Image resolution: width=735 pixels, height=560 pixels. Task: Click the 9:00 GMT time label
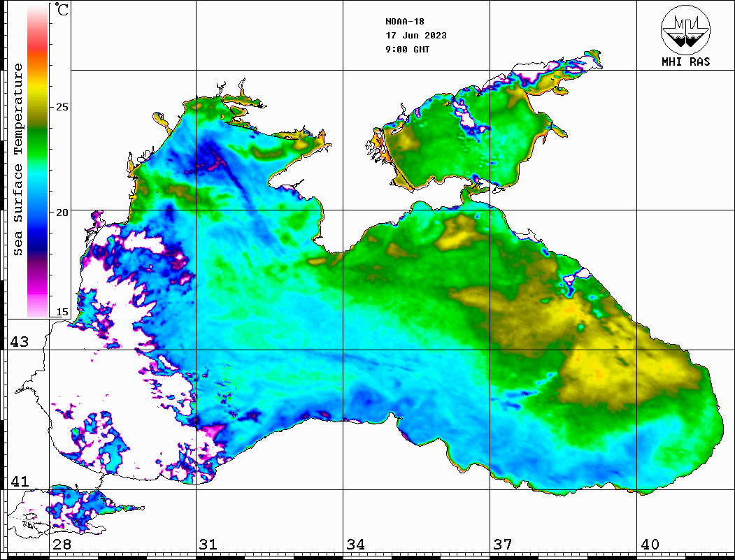tap(407, 50)
